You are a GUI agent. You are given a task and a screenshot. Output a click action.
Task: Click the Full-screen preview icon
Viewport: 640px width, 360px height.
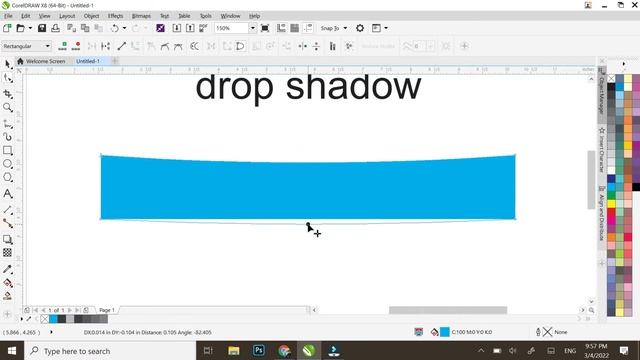pos(265,28)
